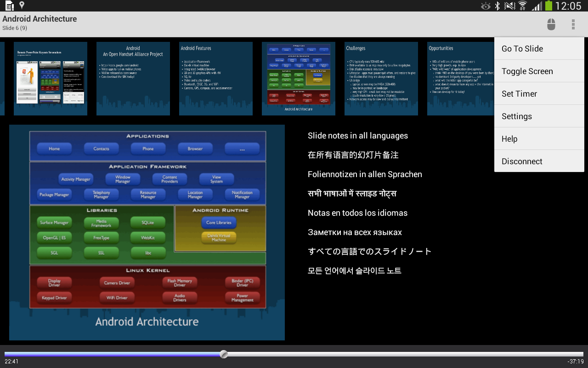The image size is (588, 368).
Task: Tap the cellular signal strength icon
Action: [537, 6]
